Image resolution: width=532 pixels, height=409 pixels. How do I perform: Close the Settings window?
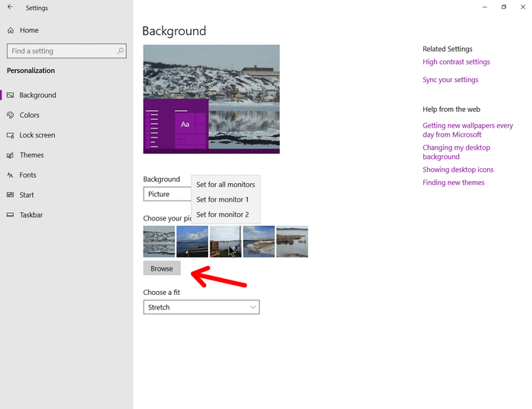tap(523, 7)
